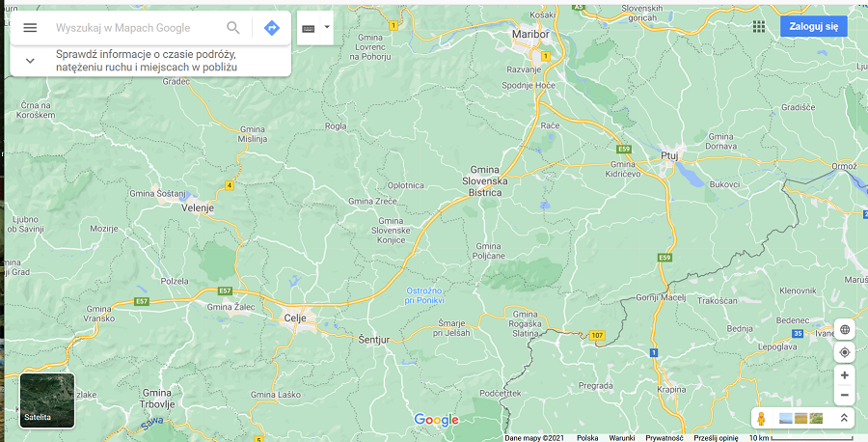Switch to the Satelita layer
The width and height of the screenshot is (868, 442).
point(47,401)
